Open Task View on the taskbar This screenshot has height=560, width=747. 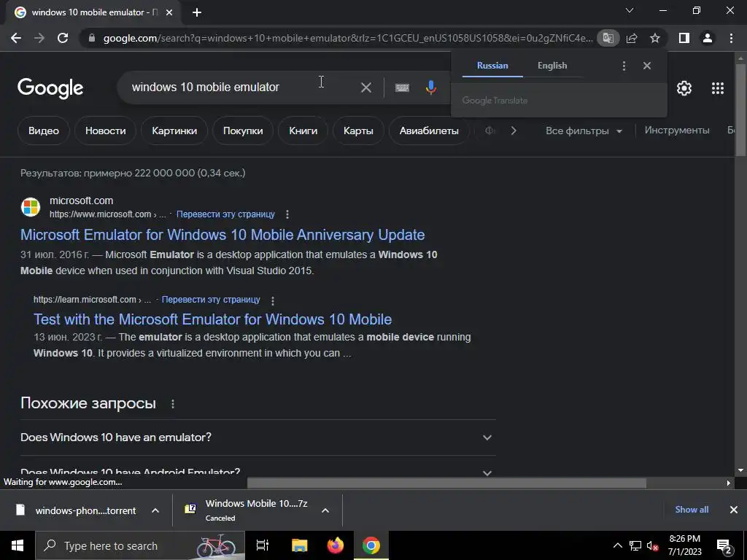(x=263, y=545)
